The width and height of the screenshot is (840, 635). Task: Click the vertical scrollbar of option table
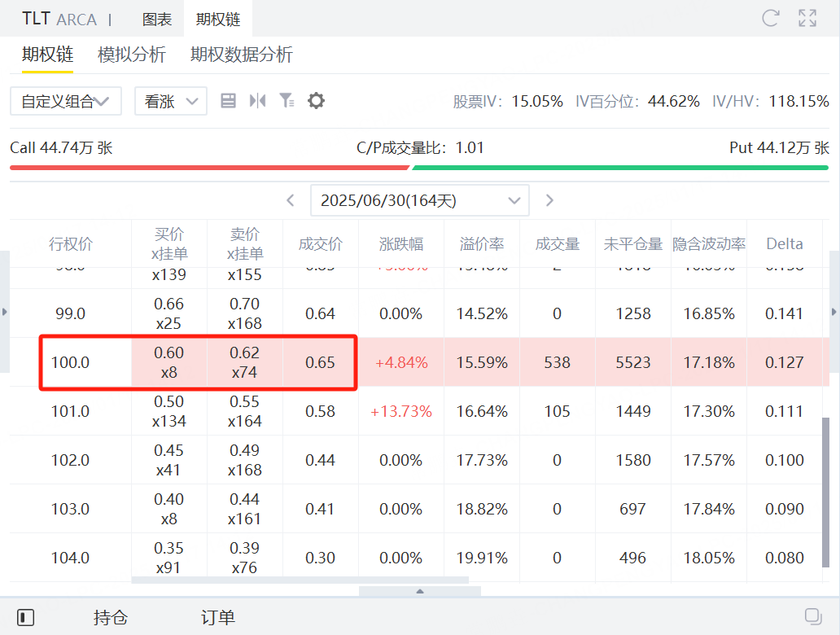click(825, 492)
